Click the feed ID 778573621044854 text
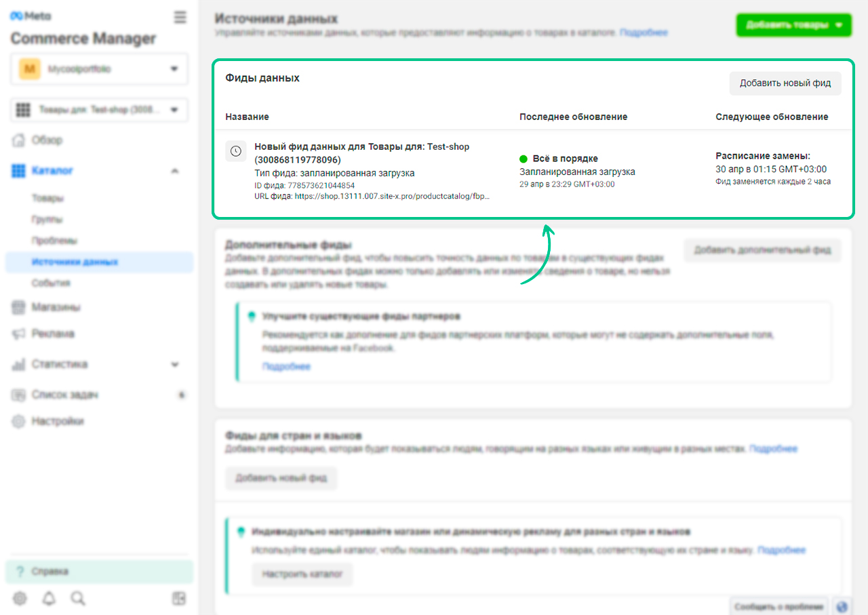The width and height of the screenshot is (868, 615). pyautogui.click(x=304, y=185)
